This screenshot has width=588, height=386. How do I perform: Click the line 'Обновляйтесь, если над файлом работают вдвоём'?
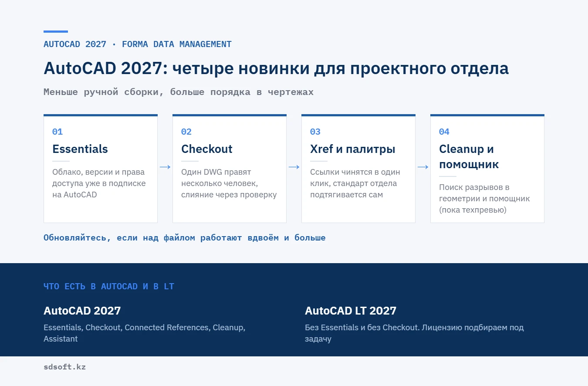185,238
